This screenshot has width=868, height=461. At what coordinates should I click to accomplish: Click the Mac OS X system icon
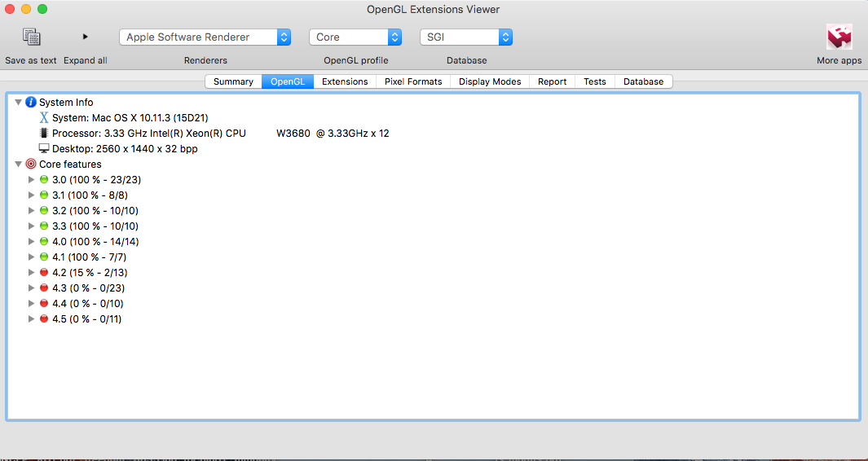44,118
